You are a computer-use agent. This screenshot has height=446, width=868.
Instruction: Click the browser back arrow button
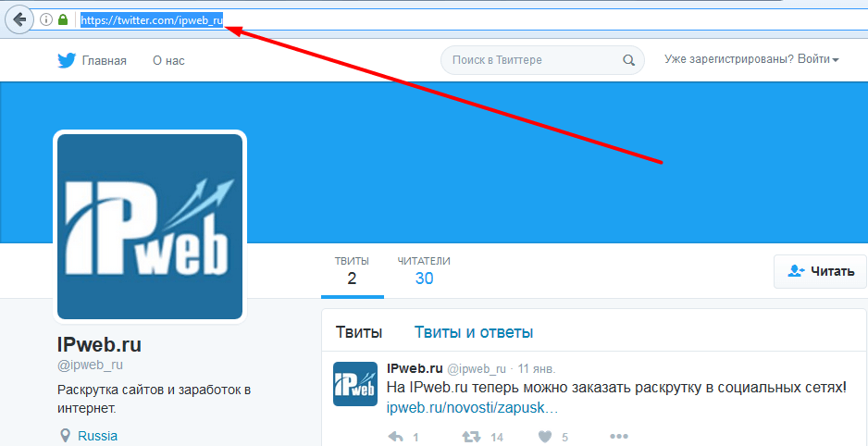pyautogui.click(x=19, y=19)
